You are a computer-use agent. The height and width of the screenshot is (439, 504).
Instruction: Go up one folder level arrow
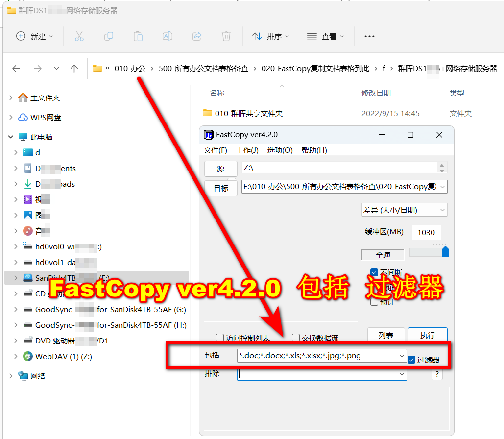(x=74, y=68)
